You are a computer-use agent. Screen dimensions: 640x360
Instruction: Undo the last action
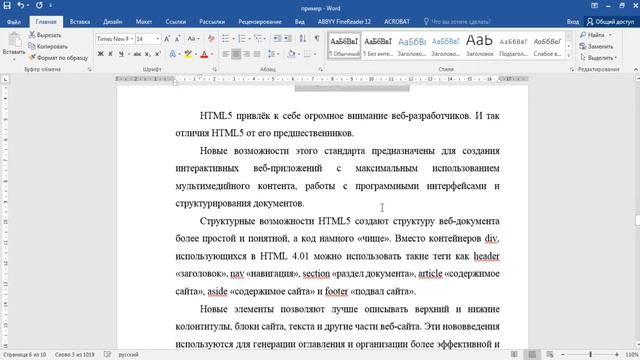[x=20, y=5]
